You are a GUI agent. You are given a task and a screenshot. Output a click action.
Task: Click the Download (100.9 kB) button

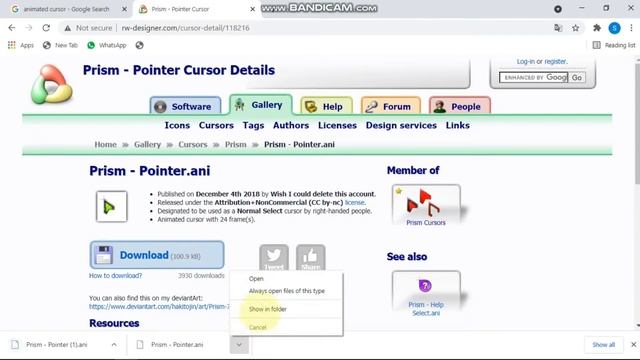point(157,255)
